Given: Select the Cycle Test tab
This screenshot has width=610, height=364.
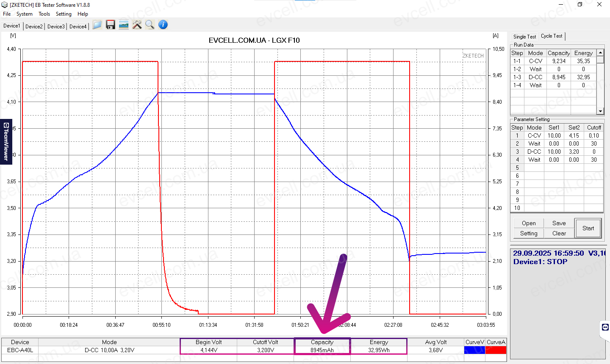Looking at the screenshot, I should tap(552, 36).
